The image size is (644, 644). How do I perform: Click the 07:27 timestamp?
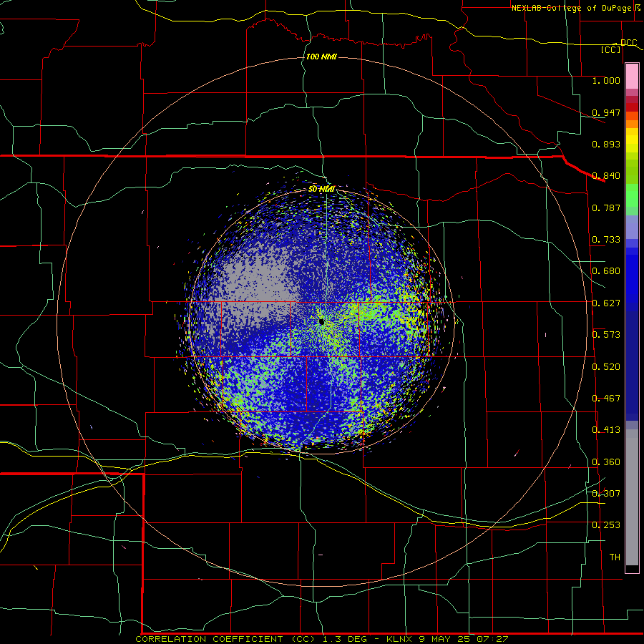[492, 639]
